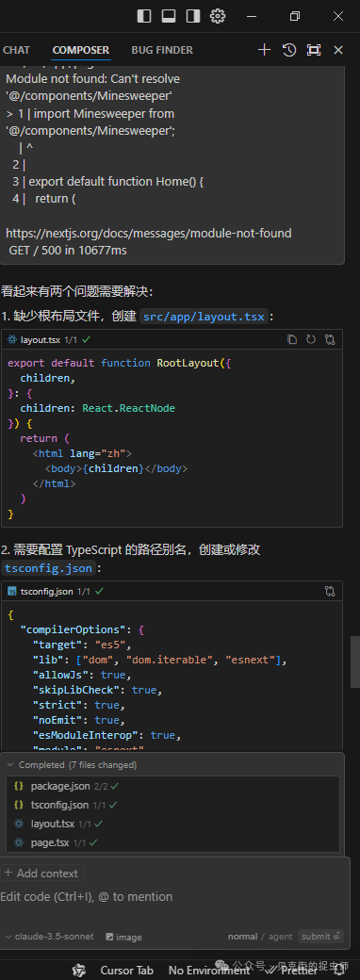Screen dimensions: 360x980
Task: Switch to the BUG FINDER tab
Action: (x=162, y=50)
